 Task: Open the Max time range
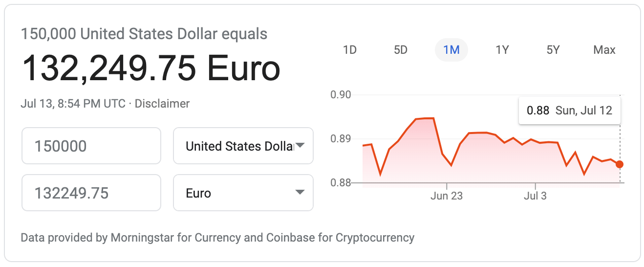point(604,50)
